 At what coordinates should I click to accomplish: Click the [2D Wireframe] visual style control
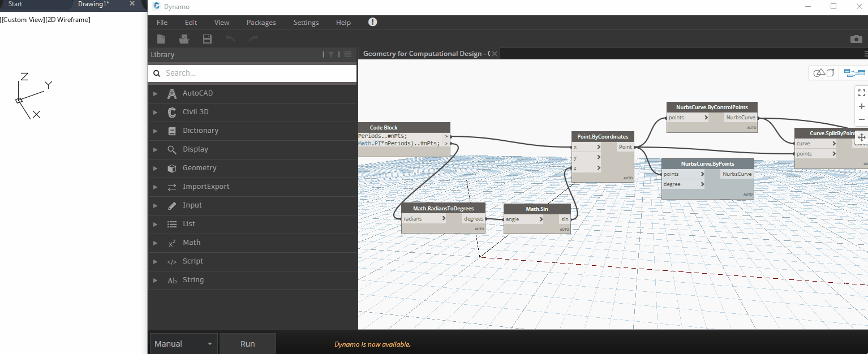[x=68, y=20]
